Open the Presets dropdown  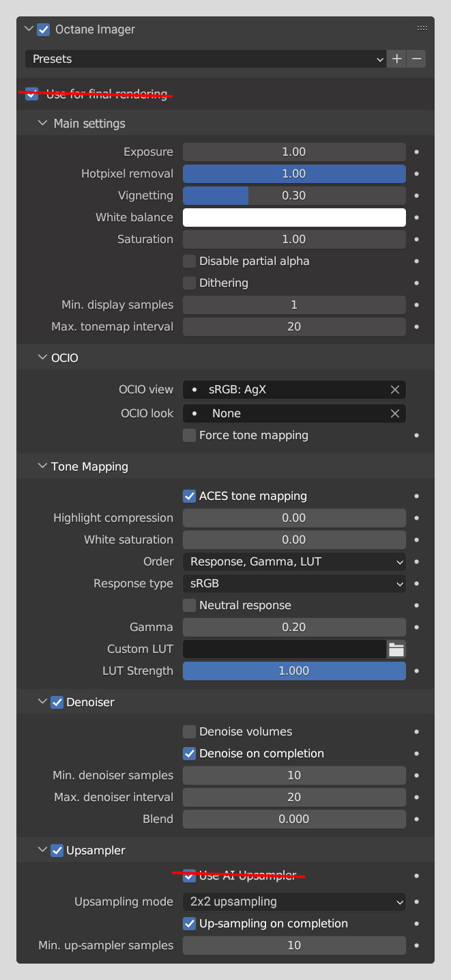[205, 59]
